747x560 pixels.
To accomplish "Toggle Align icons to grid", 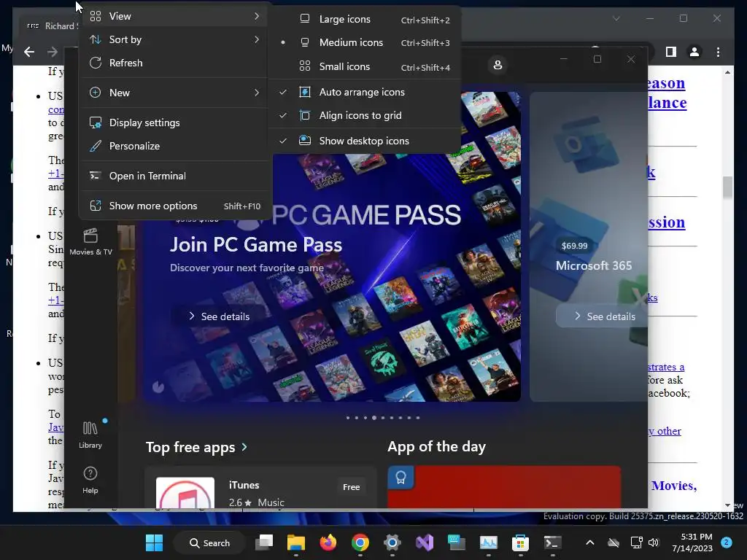I will click(365, 115).
